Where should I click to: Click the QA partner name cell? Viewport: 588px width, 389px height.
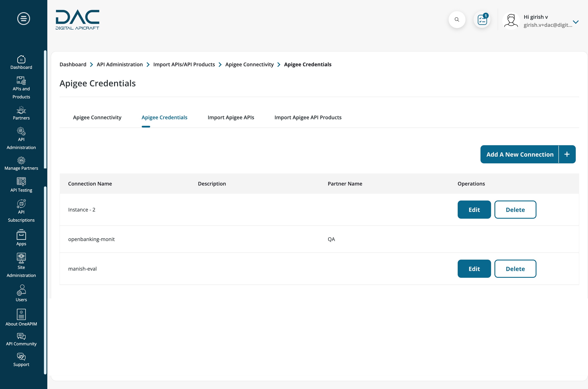(x=331, y=239)
